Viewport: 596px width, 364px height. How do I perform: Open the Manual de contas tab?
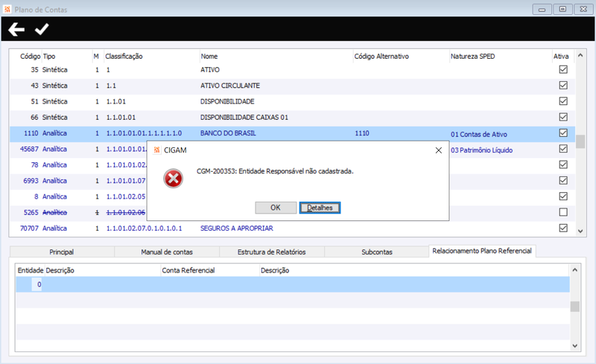point(167,252)
